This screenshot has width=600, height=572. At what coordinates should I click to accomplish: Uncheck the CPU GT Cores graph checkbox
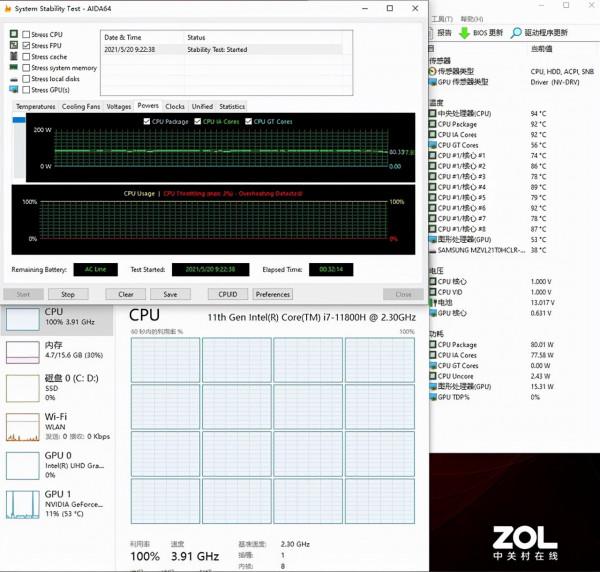click(x=247, y=121)
